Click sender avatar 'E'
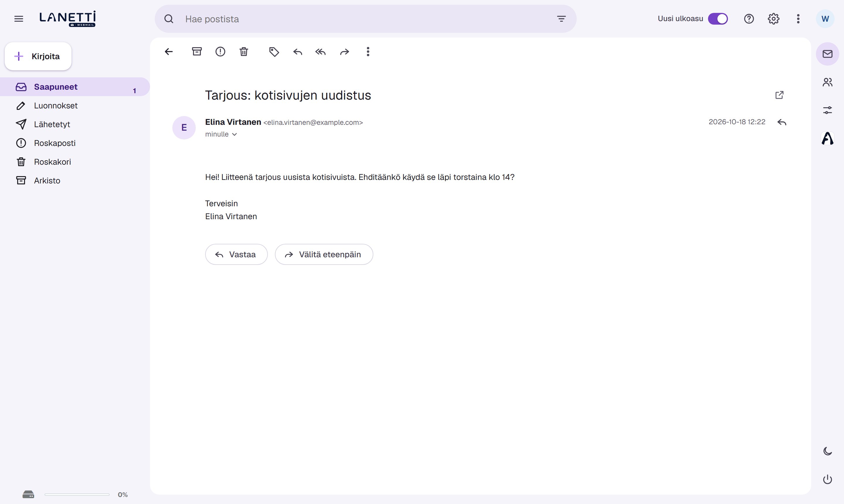 (x=184, y=128)
